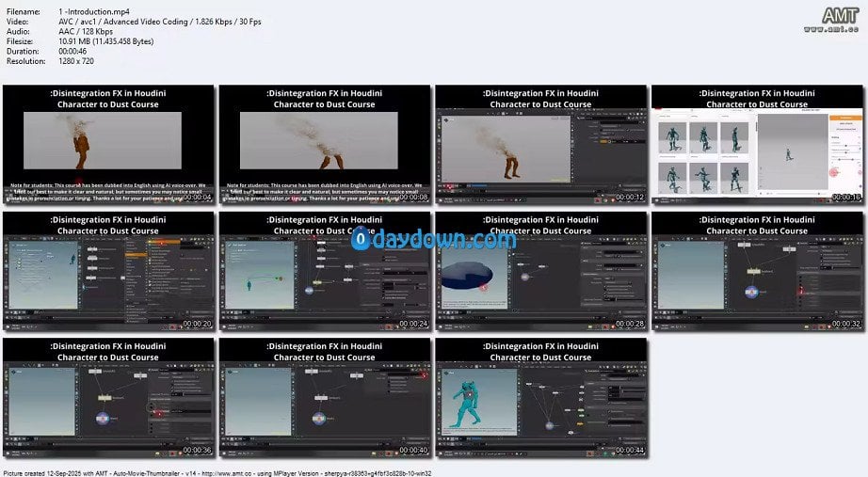Pick the 00:00:36 frame thumbnail
The image size is (868, 477).
point(108,398)
